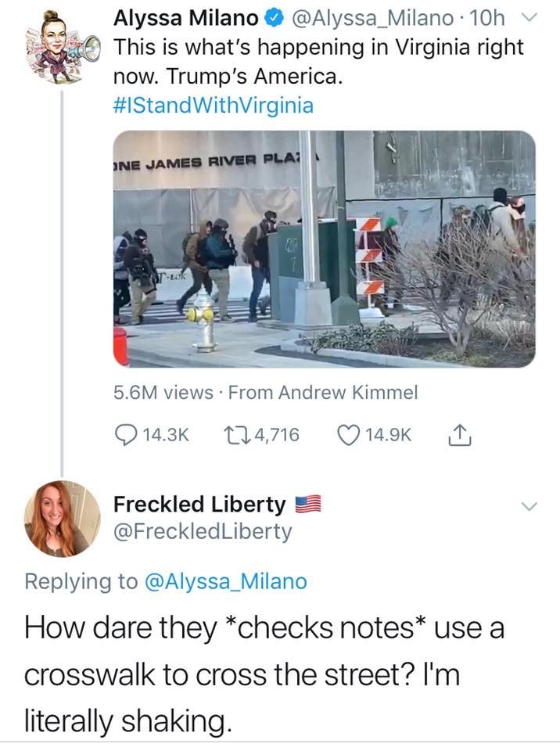560x751 pixels.
Task: Expand the chevron menu on Freckled Liberty's reply
Action: (529, 506)
